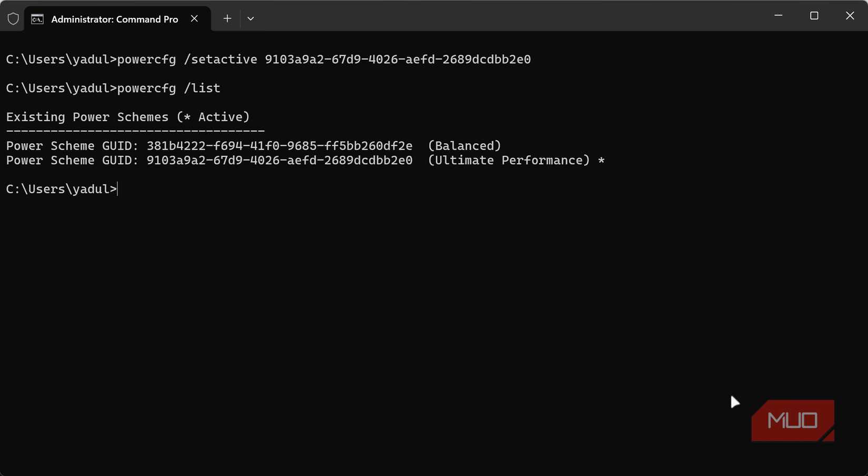Click the powercfg /list command text
The width and height of the screenshot is (868, 476).
coord(168,88)
